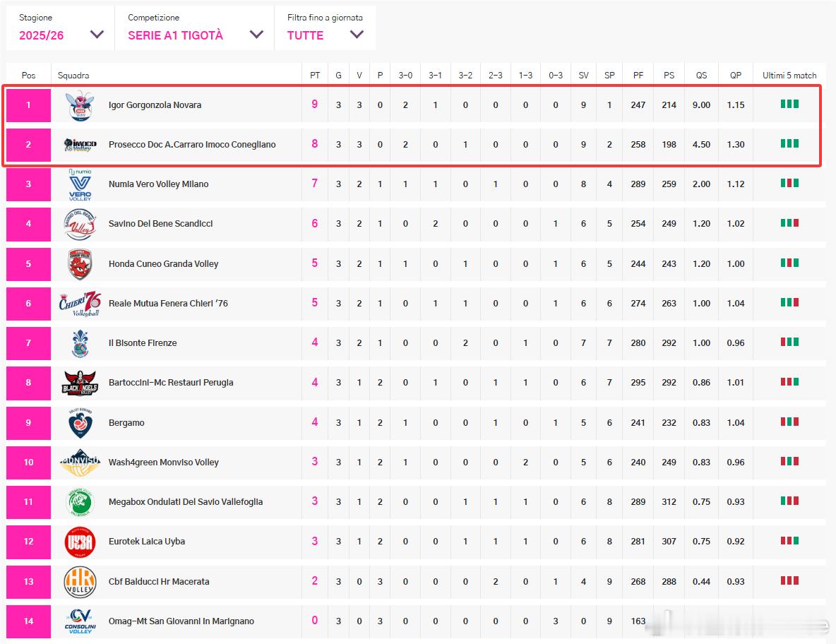Screen dimensions: 836x644
Task: Click Conegliano's 8 points value
Action: (x=315, y=144)
